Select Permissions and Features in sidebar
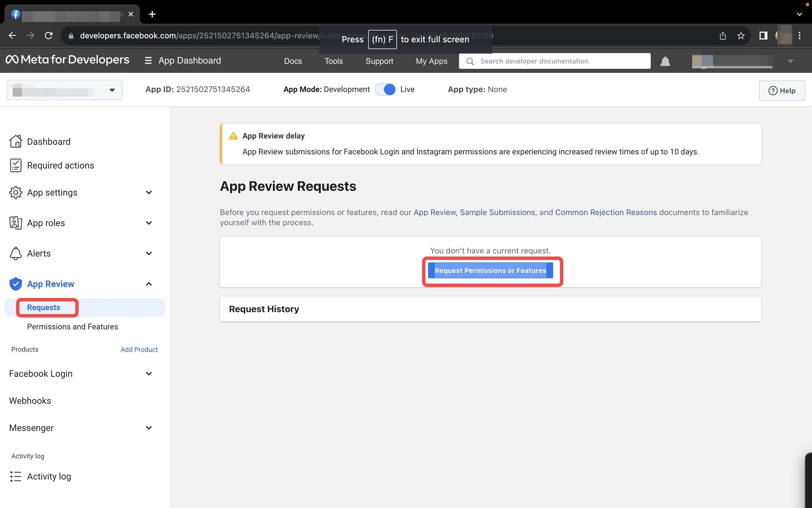 73,327
